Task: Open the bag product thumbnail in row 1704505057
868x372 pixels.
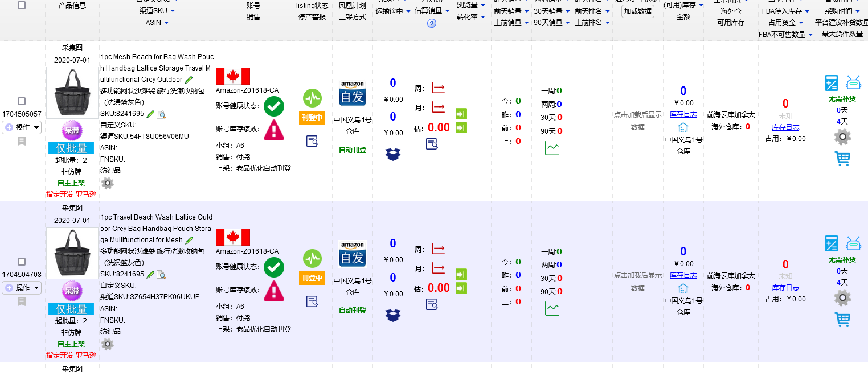Action: [72, 92]
